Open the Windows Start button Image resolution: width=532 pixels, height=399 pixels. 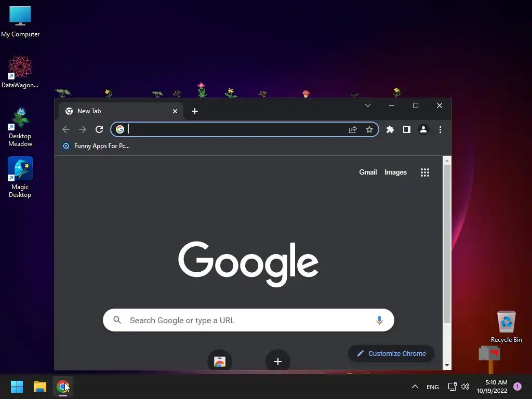tap(17, 387)
